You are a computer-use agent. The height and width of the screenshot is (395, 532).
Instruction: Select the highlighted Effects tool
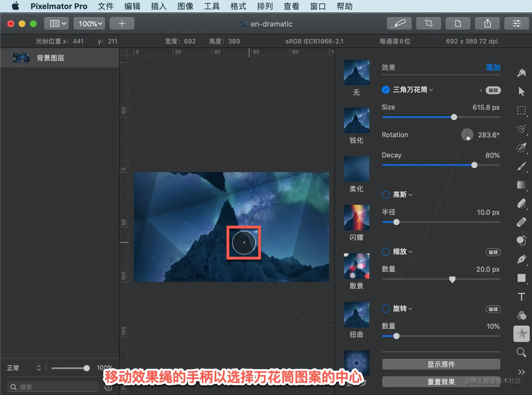click(x=521, y=334)
